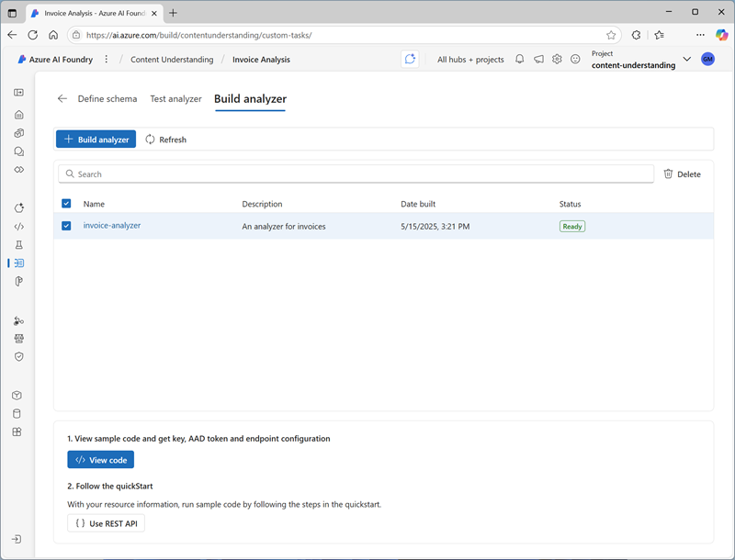Open the browser three-dot settings menu
735x560 pixels.
coord(700,35)
